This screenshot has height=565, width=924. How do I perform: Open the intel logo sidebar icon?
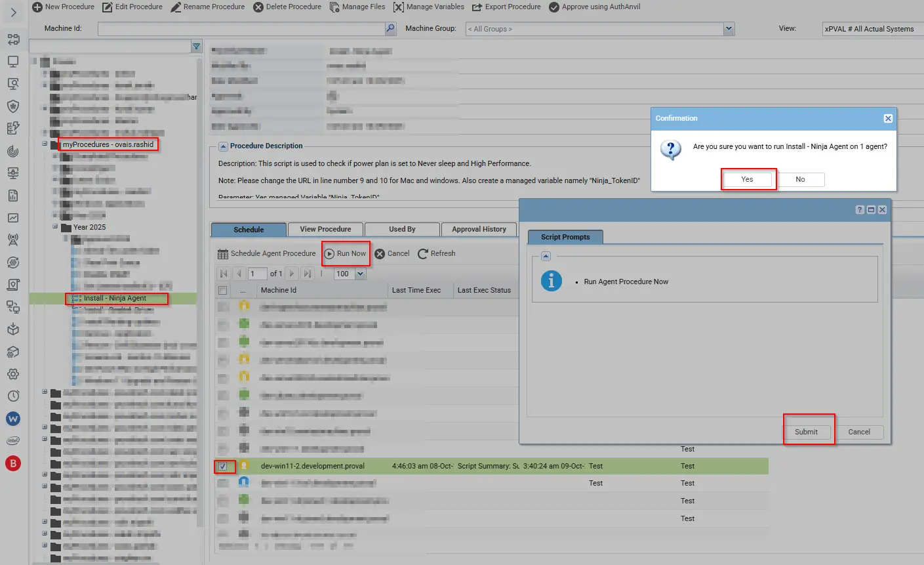(x=13, y=441)
